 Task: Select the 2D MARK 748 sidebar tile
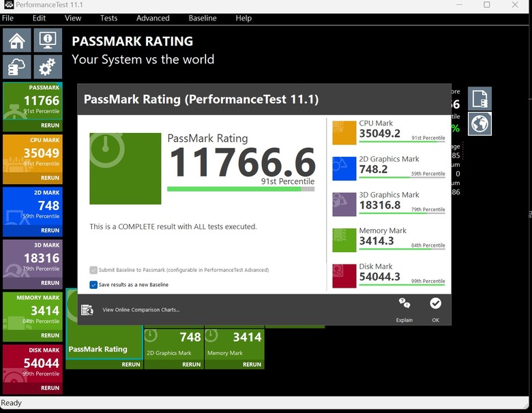pos(33,206)
